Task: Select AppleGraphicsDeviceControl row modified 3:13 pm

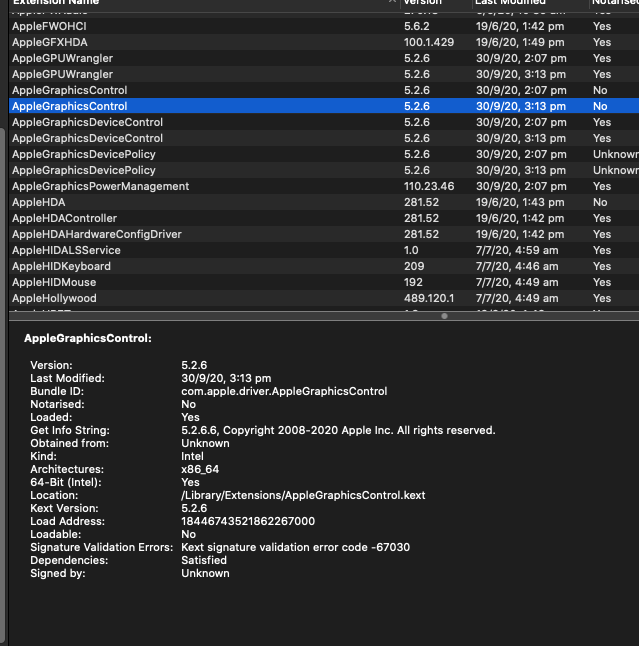Action: 324,138
